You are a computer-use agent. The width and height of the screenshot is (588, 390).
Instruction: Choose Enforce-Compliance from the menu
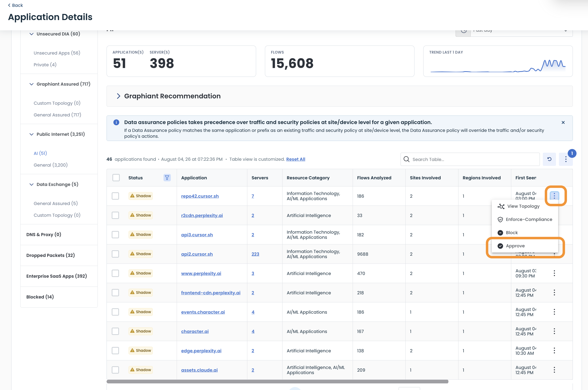pos(525,219)
